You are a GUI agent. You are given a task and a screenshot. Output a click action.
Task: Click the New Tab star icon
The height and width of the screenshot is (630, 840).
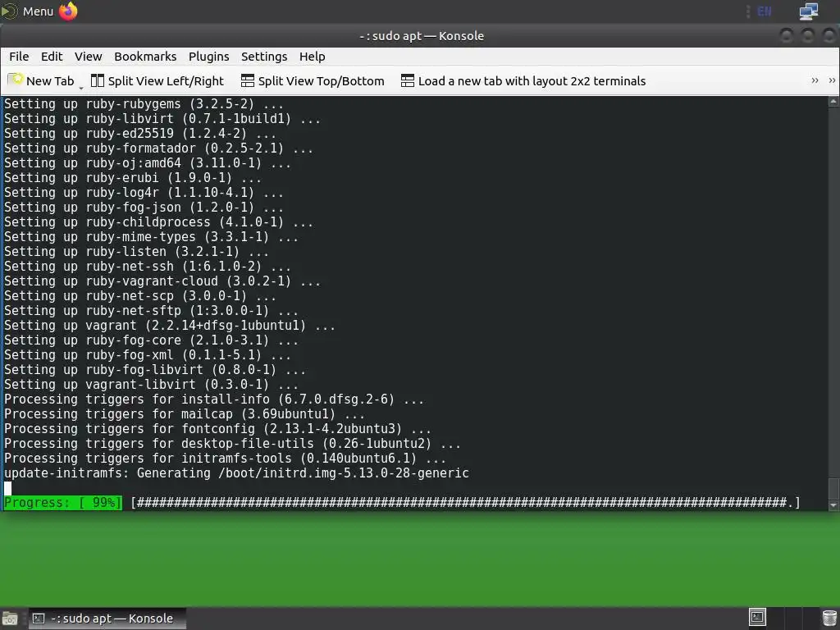pos(15,80)
